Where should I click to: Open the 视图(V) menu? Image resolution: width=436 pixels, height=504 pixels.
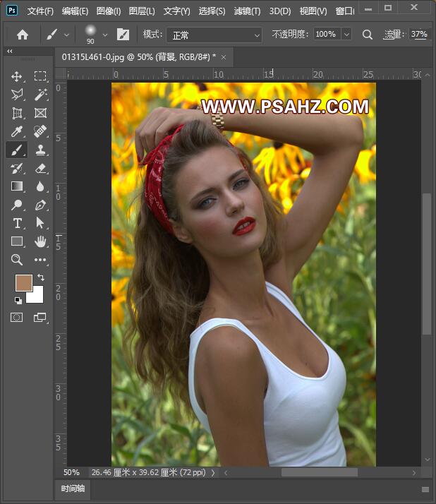[313, 11]
